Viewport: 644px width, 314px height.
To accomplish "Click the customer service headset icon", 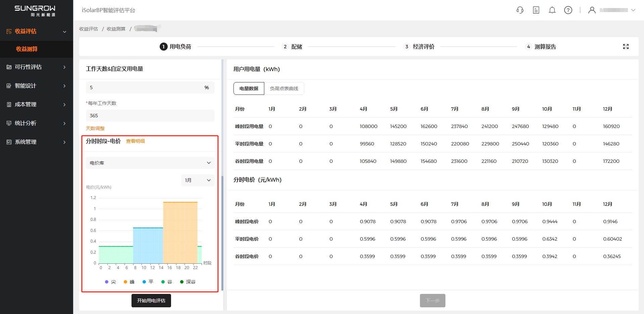I will (x=520, y=10).
